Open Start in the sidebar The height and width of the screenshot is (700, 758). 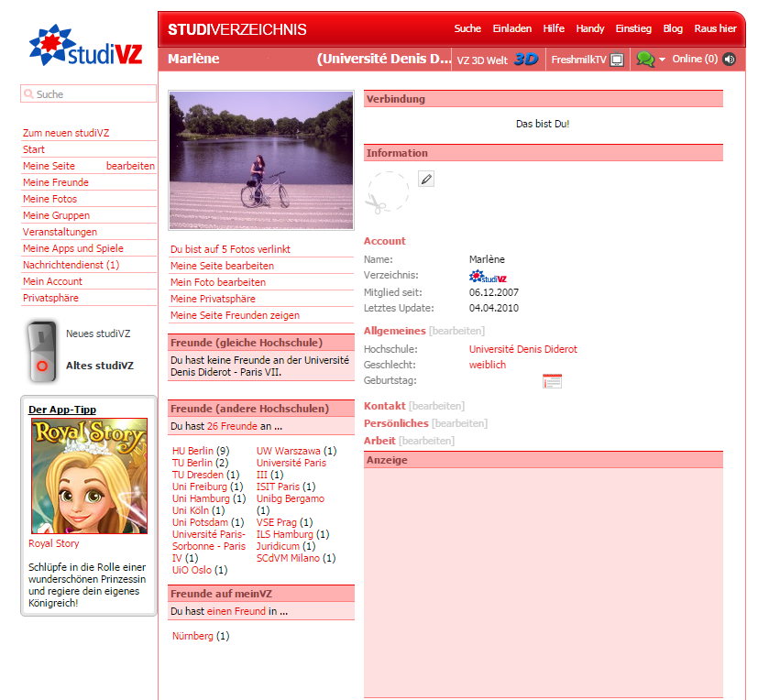[x=33, y=149]
